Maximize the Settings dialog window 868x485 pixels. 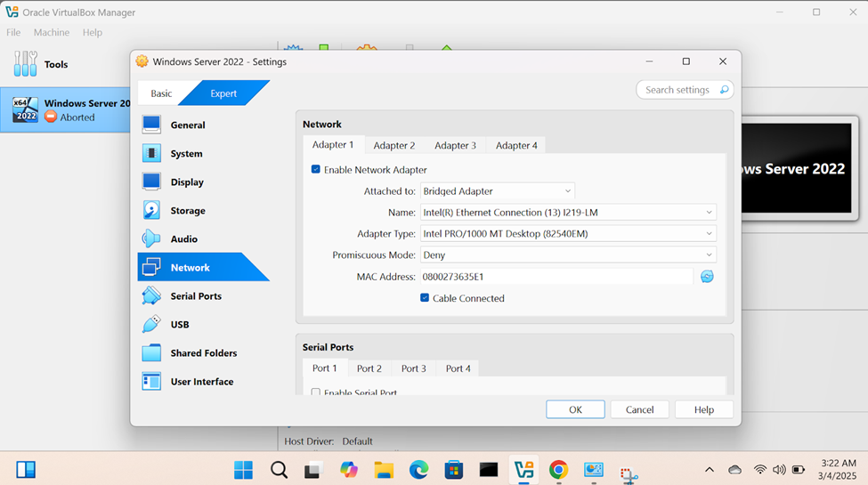click(685, 61)
